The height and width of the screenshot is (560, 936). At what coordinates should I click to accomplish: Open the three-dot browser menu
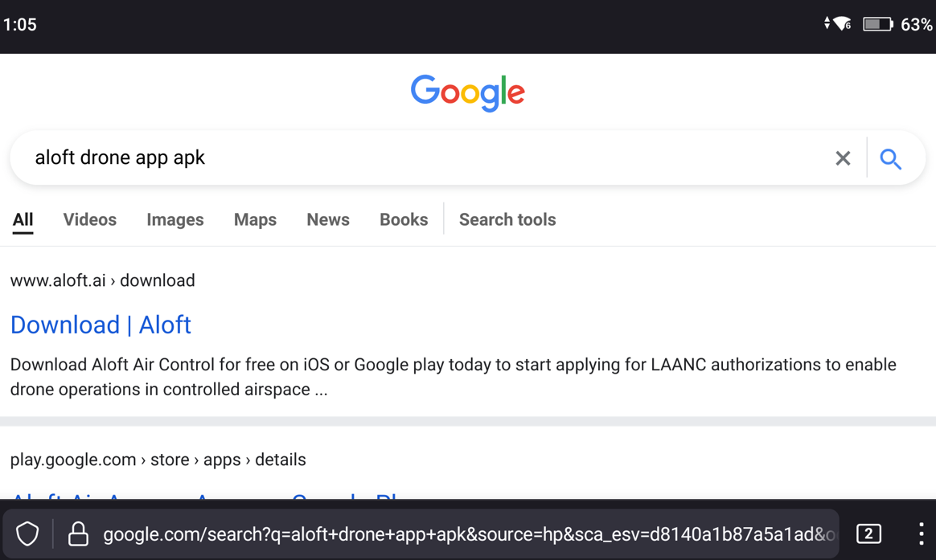[x=921, y=533]
